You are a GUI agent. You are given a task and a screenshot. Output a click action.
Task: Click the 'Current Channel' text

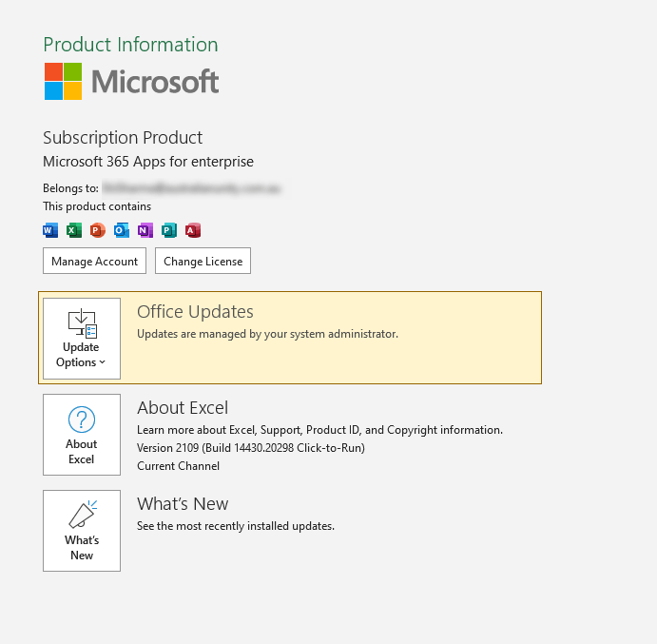click(x=178, y=466)
